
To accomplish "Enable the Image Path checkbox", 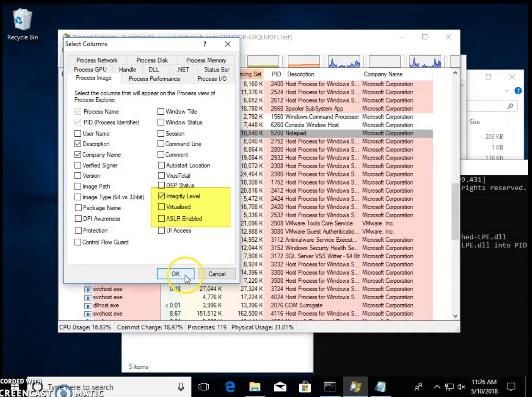I will (78, 186).
